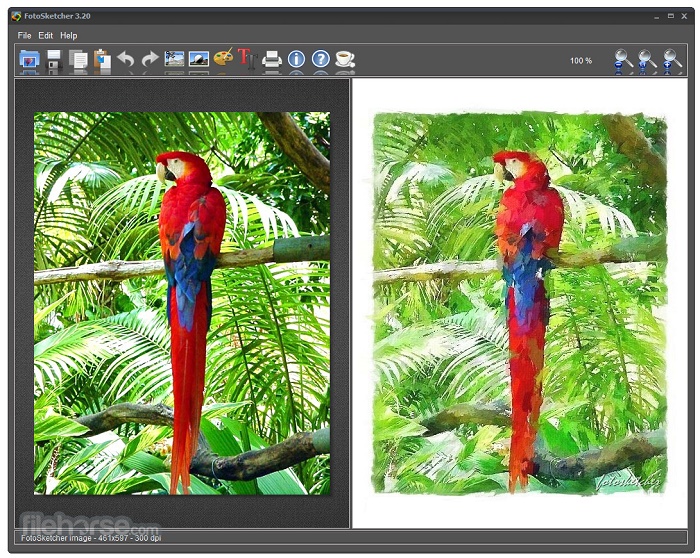
Task: Save the drawing with floppy disk icon
Action: click(54, 60)
